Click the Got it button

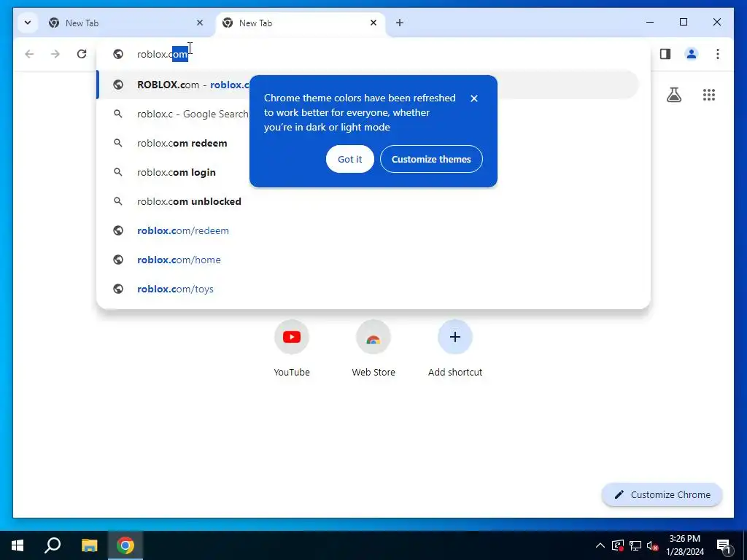350,159
